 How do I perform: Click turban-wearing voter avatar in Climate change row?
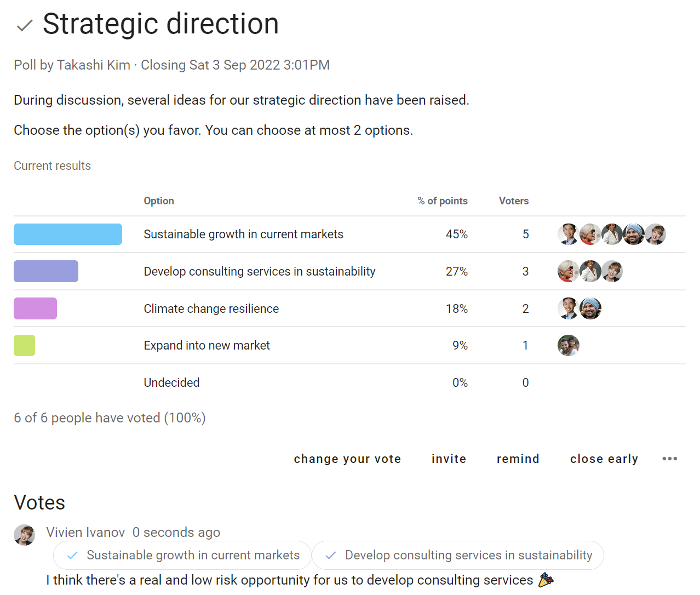(590, 308)
